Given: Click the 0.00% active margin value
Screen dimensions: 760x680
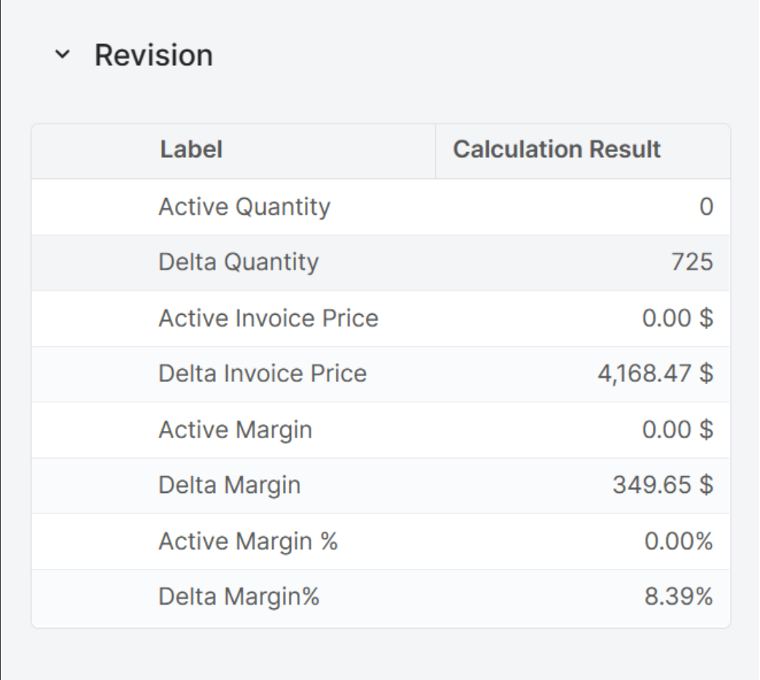Looking at the screenshot, I should [678, 542].
